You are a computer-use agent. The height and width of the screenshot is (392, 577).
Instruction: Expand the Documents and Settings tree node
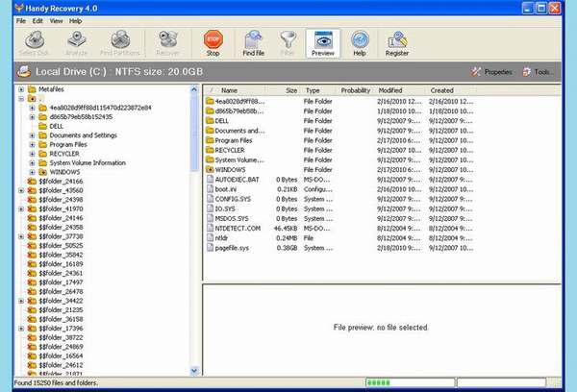(x=32, y=135)
